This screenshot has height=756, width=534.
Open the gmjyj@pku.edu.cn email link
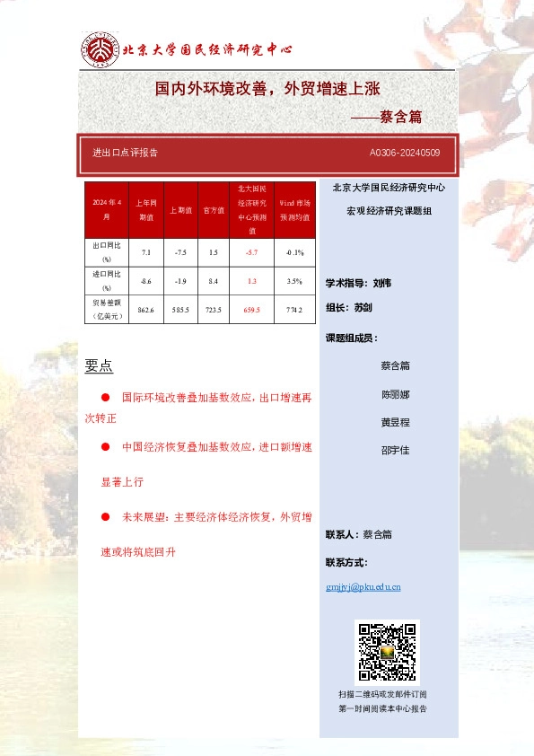pos(363,587)
